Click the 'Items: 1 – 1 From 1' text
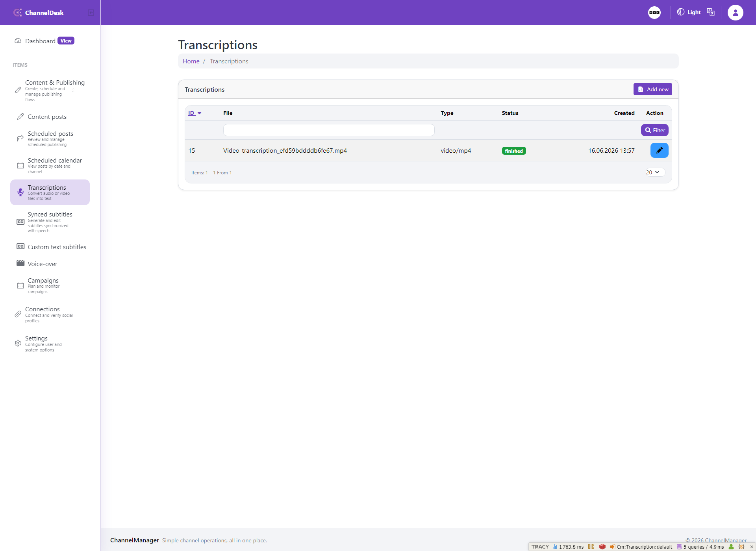This screenshot has width=756, height=551. pos(211,172)
